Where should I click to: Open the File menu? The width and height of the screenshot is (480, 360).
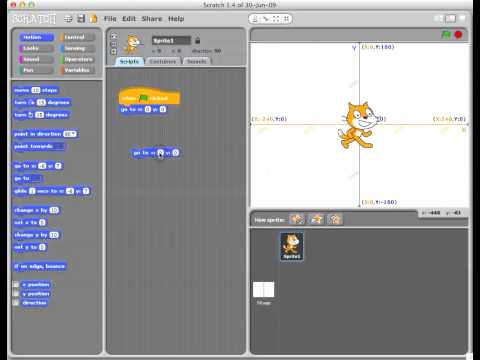[110, 19]
